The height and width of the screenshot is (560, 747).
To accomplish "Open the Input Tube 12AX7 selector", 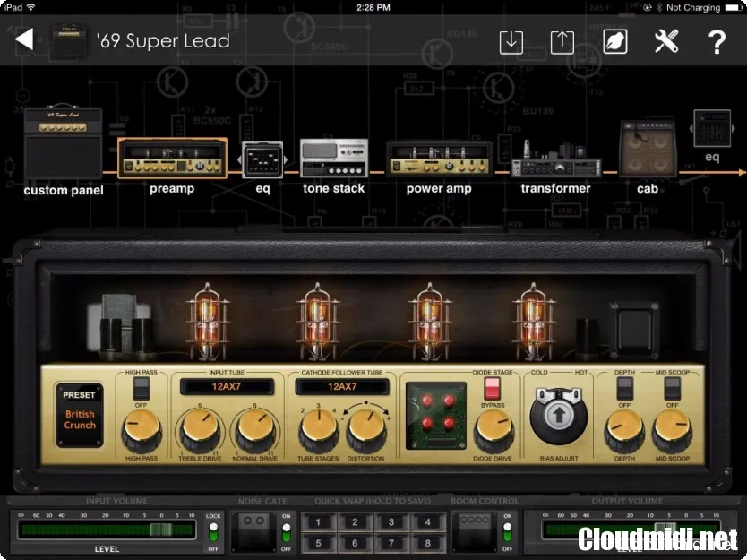I will (227, 386).
